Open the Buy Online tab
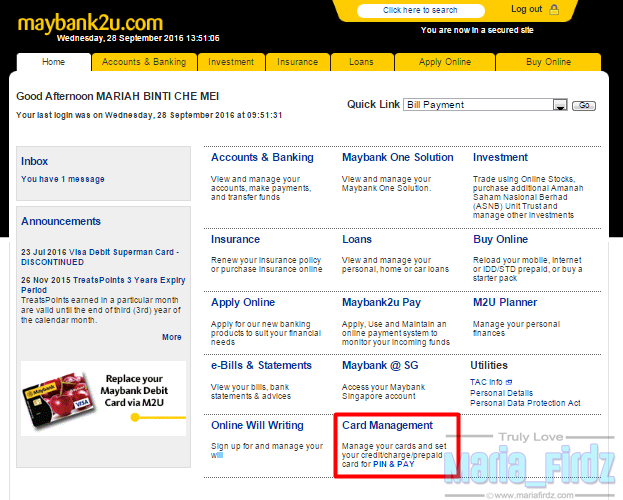The width and height of the screenshot is (623, 500). pos(549,62)
